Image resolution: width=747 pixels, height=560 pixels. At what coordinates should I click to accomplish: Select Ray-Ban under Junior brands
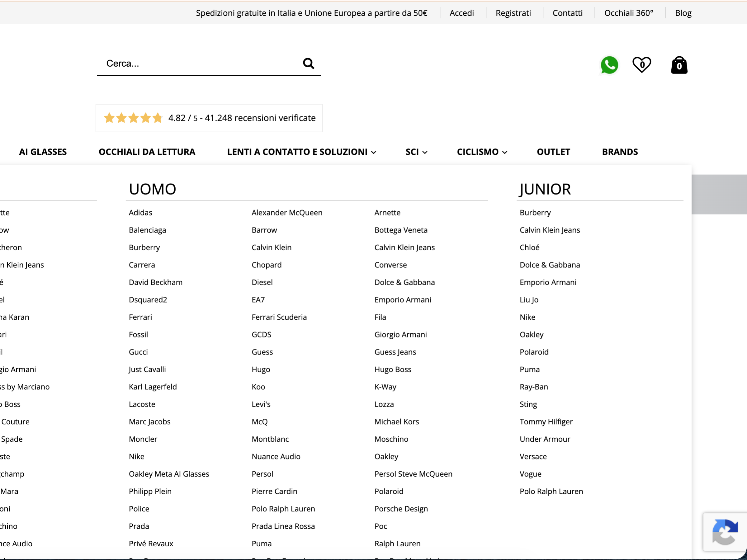point(534,387)
